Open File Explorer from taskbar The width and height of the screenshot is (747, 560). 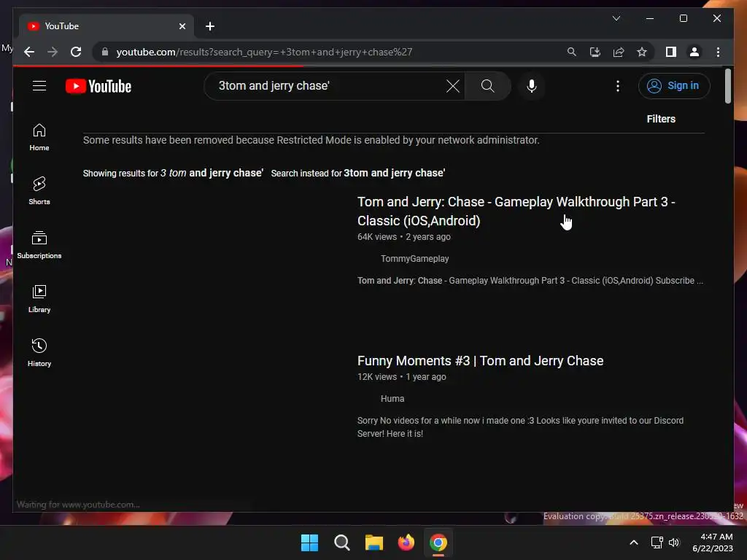[x=374, y=542]
